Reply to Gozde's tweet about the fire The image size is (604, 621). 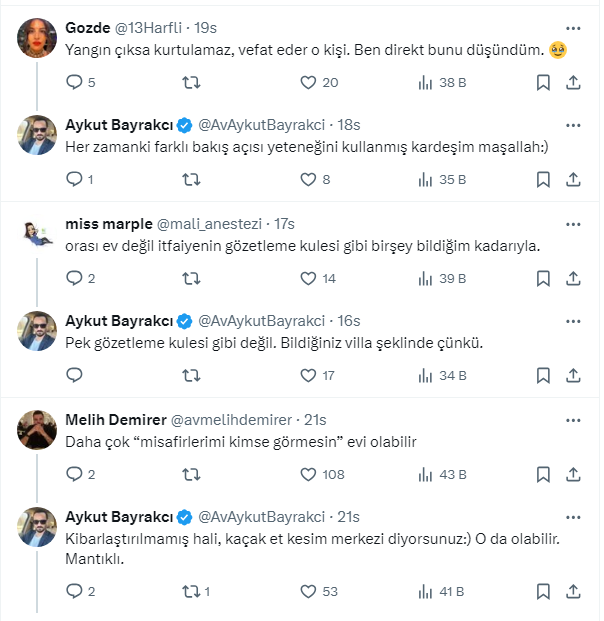click(x=73, y=84)
